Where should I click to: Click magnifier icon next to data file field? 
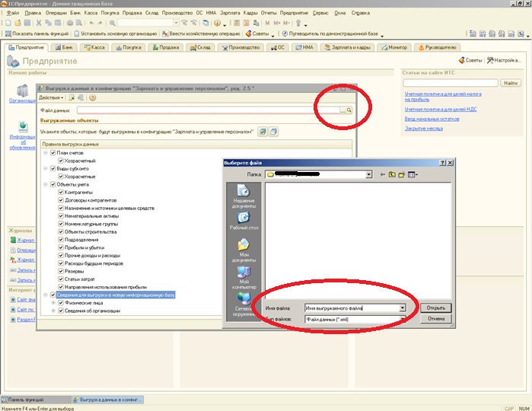pyautogui.click(x=349, y=110)
